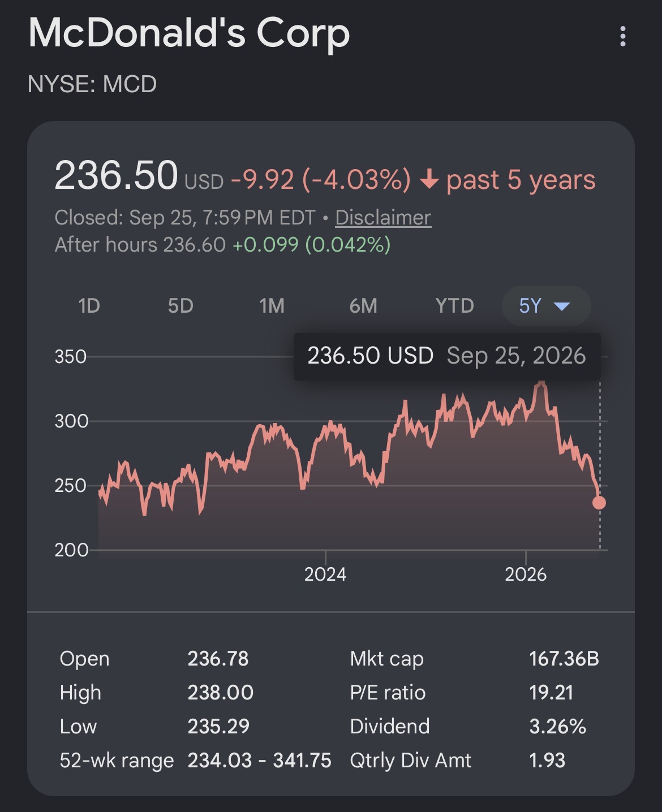Click the NYSE: MCD ticker label
Viewport: 662px width, 812px height.
click(92, 84)
